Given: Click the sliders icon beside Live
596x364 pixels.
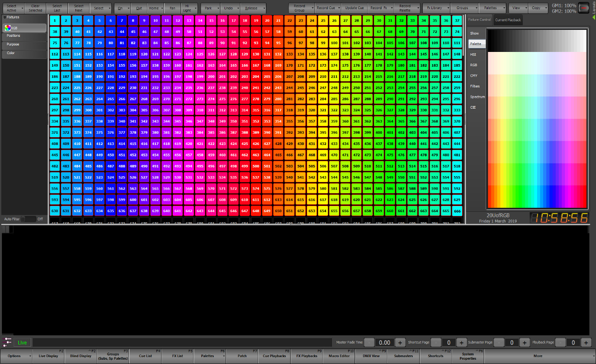Looking at the screenshot, I should [x=6, y=342].
